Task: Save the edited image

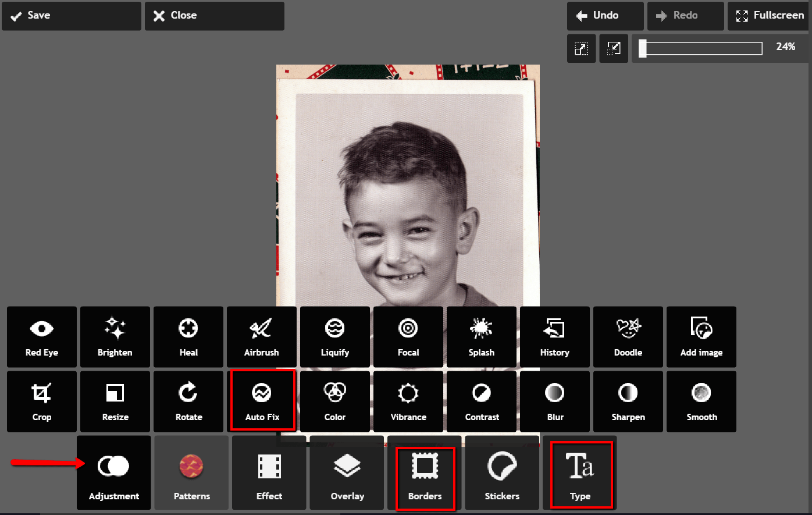Action: click(71, 16)
